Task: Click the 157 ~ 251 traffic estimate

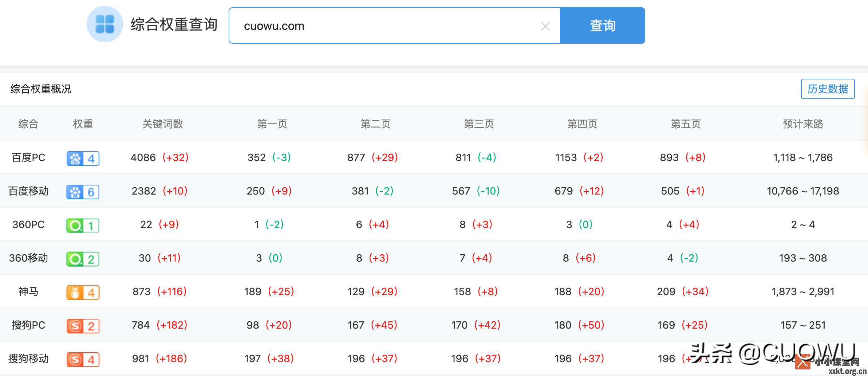Action: tap(803, 325)
